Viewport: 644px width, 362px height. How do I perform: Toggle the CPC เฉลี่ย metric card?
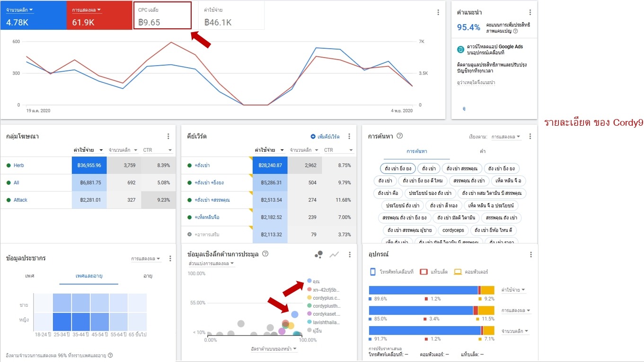click(x=162, y=16)
